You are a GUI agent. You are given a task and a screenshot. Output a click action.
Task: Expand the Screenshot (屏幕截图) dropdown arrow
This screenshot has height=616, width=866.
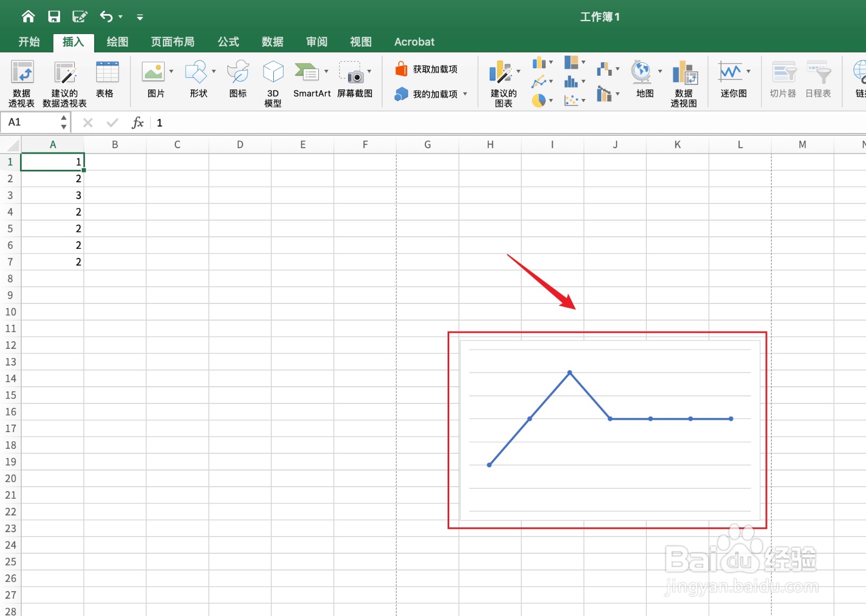[x=370, y=71]
